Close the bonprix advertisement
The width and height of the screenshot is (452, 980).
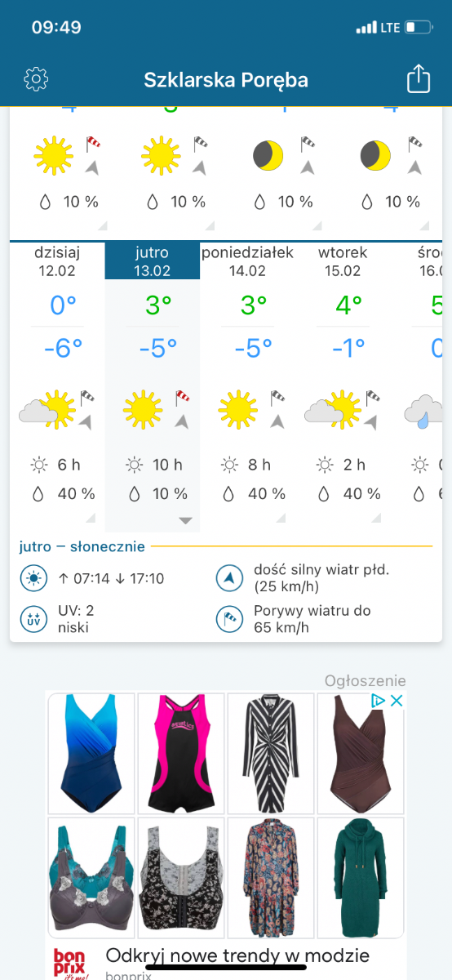click(x=397, y=701)
